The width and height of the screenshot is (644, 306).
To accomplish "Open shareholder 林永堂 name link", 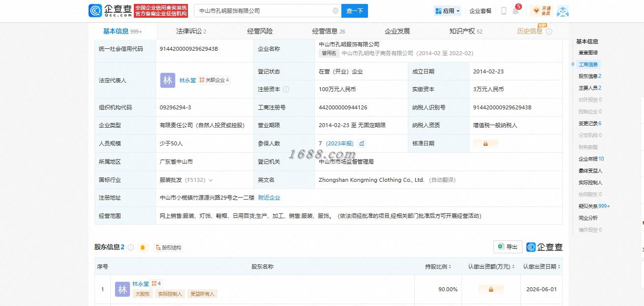I will tap(141, 284).
